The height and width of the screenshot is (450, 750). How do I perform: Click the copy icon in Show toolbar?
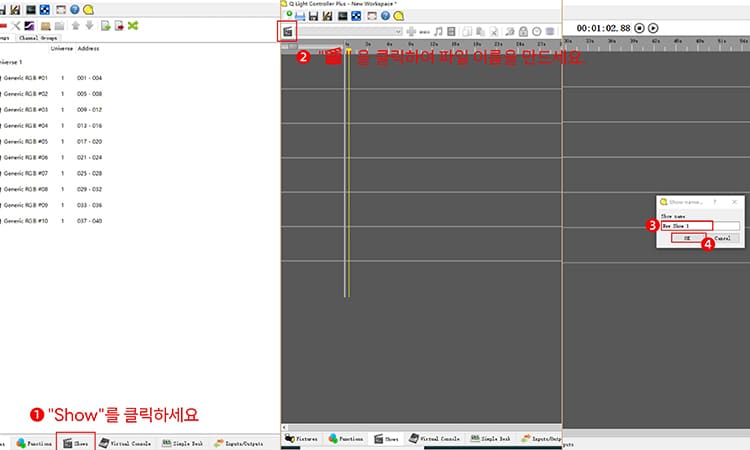coord(467,32)
